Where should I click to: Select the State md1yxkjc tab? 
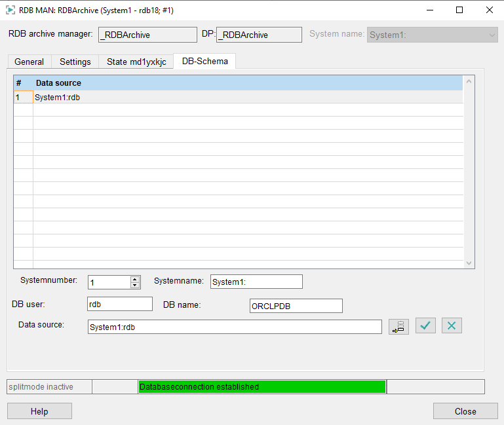click(136, 62)
